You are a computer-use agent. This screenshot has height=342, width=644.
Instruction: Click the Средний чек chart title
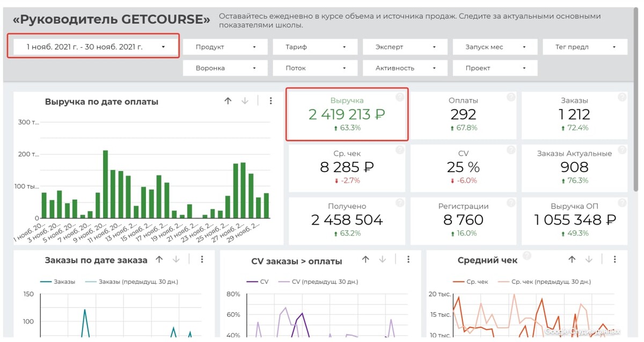coord(487,261)
